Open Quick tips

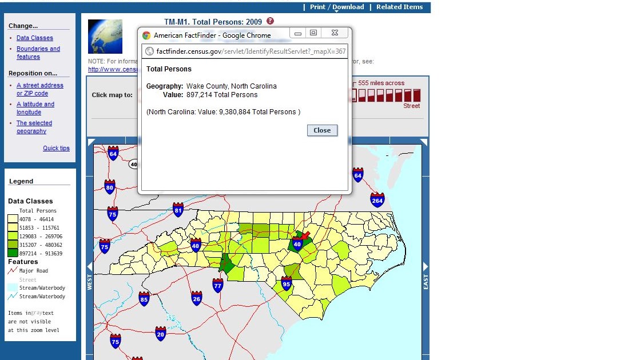click(56, 148)
